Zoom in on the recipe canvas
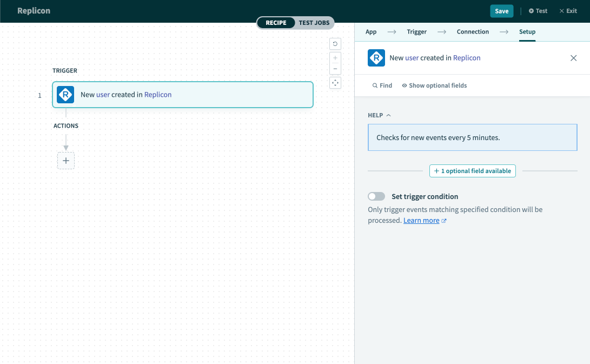 (x=335, y=58)
